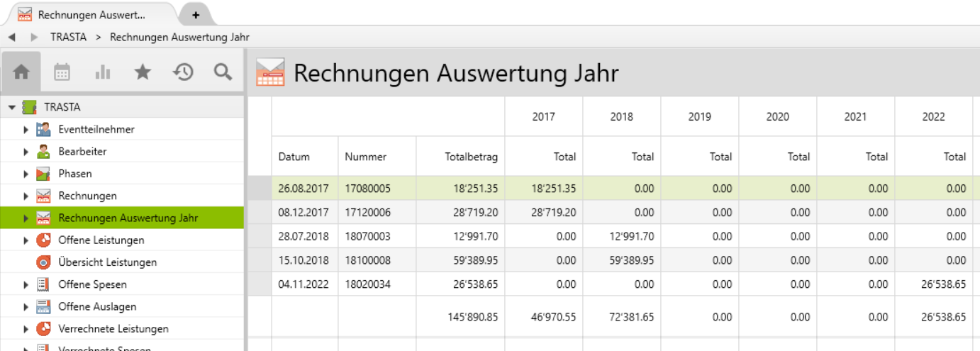Select Übersicht Leistungen in the tree
980x351 pixels.
pos(107,262)
